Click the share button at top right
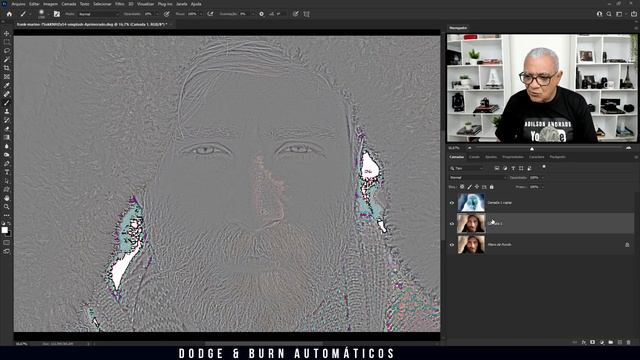 point(634,14)
